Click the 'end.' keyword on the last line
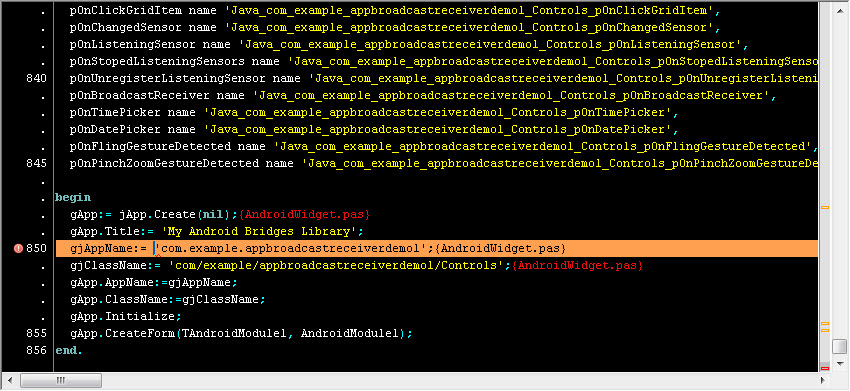Screen dimensions: 850x391 [x=69, y=350]
